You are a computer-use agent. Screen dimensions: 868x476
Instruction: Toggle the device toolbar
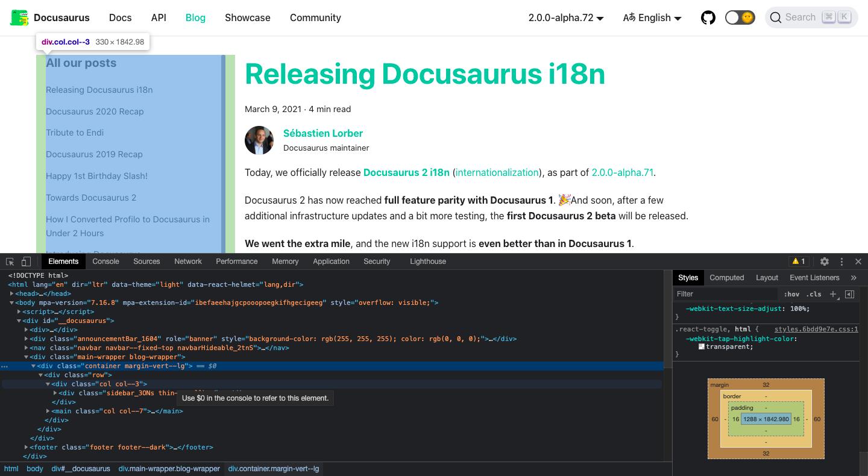click(25, 261)
